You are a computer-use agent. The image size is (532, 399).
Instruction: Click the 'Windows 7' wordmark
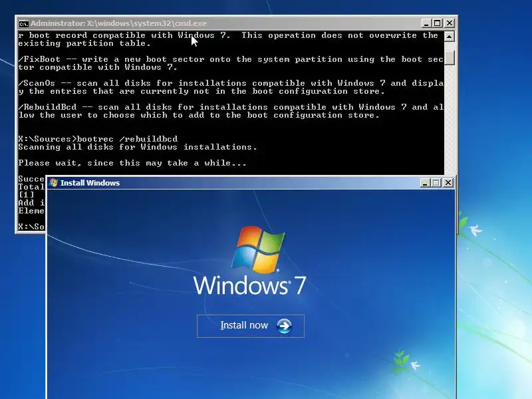coord(250,285)
